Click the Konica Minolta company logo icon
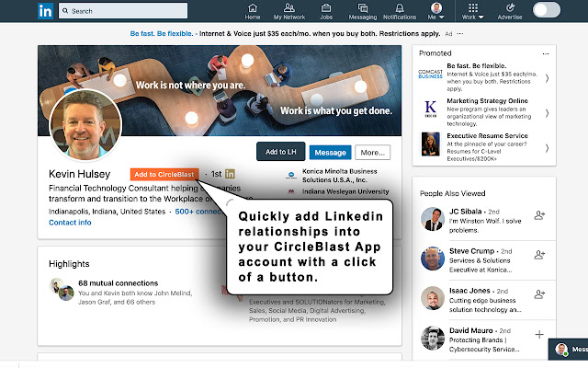The width and height of the screenshot is (588, 368). click(291, 175)
